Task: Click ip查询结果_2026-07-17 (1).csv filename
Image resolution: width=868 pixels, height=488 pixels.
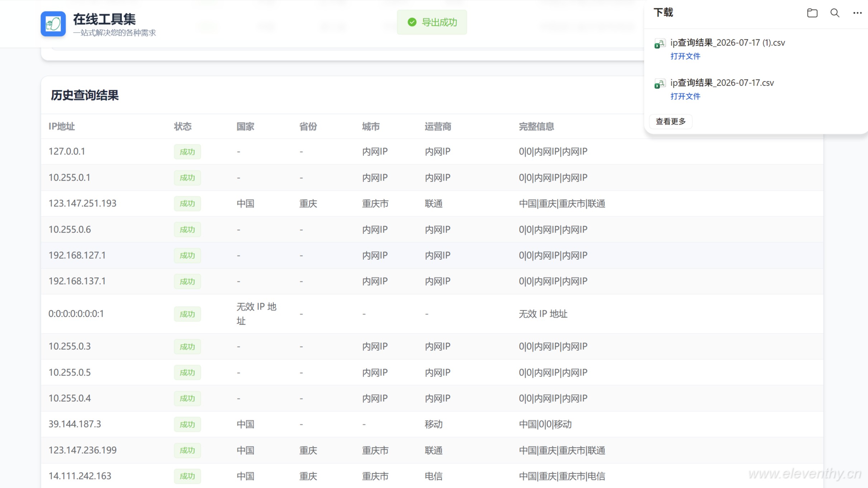Action: pyautogui.click(x=727, y=43)
